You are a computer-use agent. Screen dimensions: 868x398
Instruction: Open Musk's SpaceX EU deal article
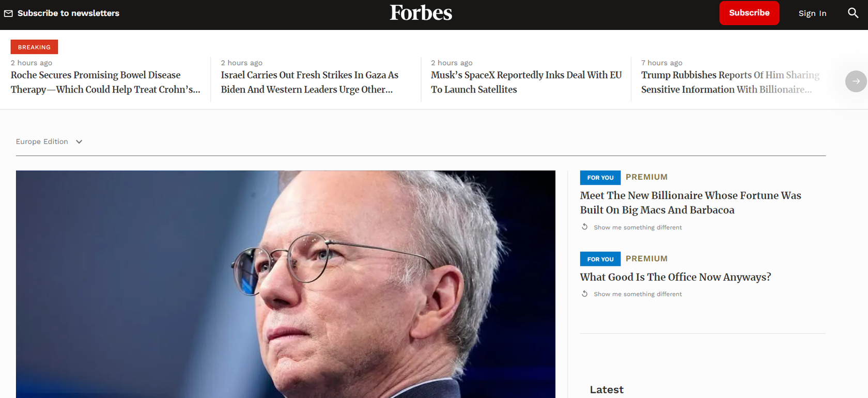click(x=526, y=82)
